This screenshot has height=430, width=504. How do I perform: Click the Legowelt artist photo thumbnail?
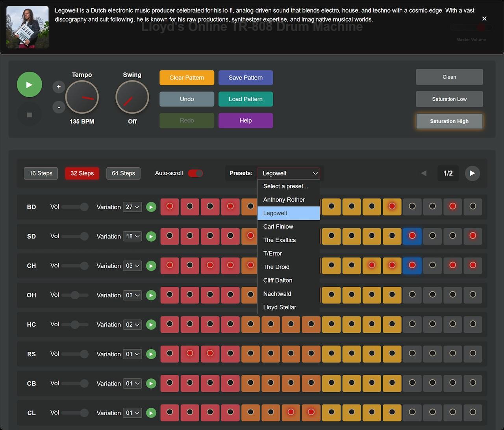[x=28, y=27]
